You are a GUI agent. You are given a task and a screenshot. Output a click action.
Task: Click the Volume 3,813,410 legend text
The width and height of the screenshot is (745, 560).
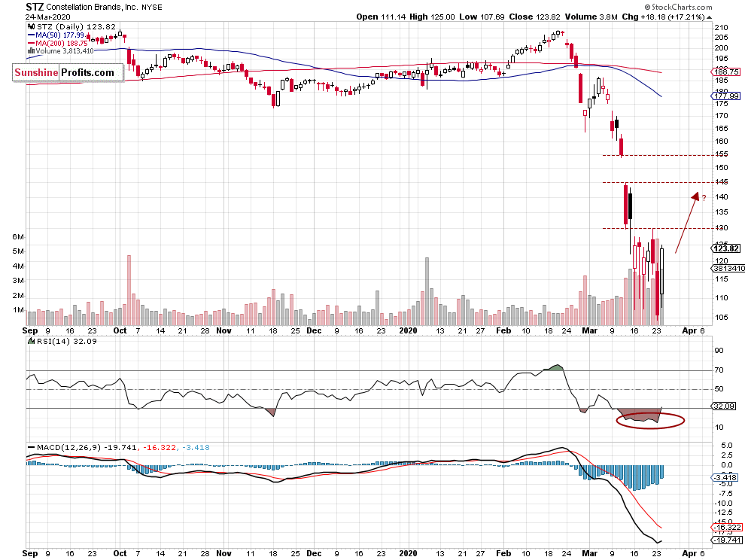[x=65, y=51]
